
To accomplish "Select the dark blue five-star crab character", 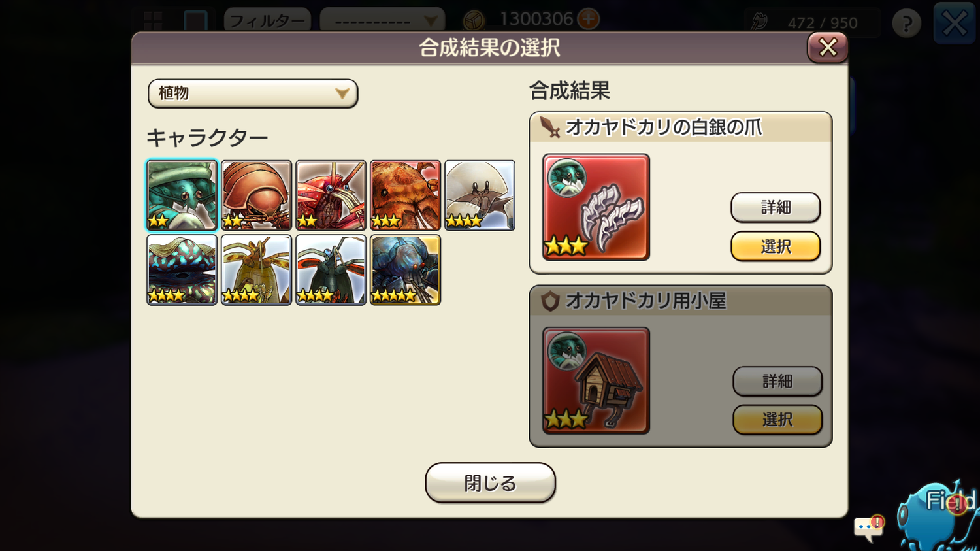I will pyautogui.click(x=405, y=269).
